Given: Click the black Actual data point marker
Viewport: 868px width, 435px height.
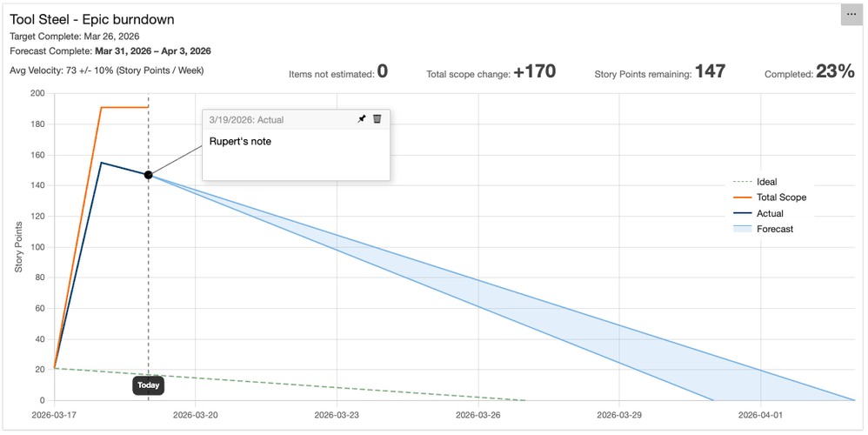Looking at the screenshot, I should tap(149, 175).
